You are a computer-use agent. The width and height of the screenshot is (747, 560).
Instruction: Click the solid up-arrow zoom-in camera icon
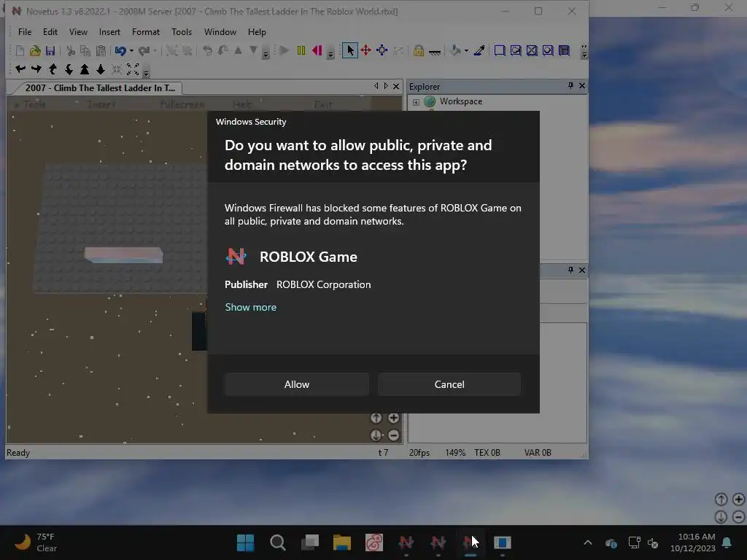85,69
